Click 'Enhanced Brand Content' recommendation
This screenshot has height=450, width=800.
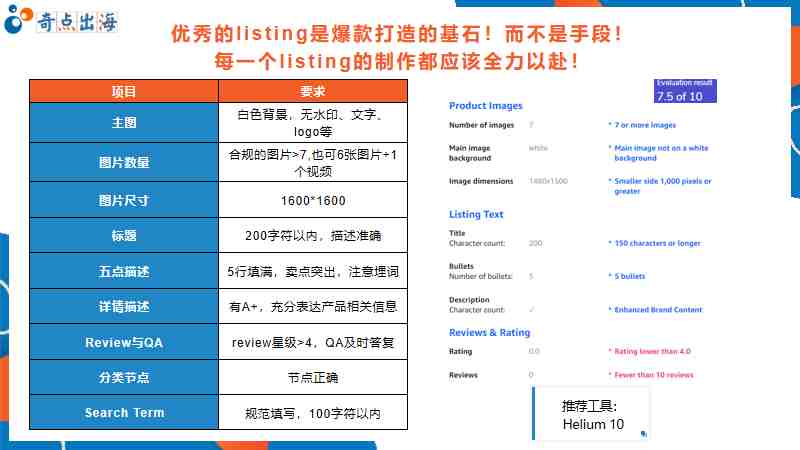coord(658,310)
